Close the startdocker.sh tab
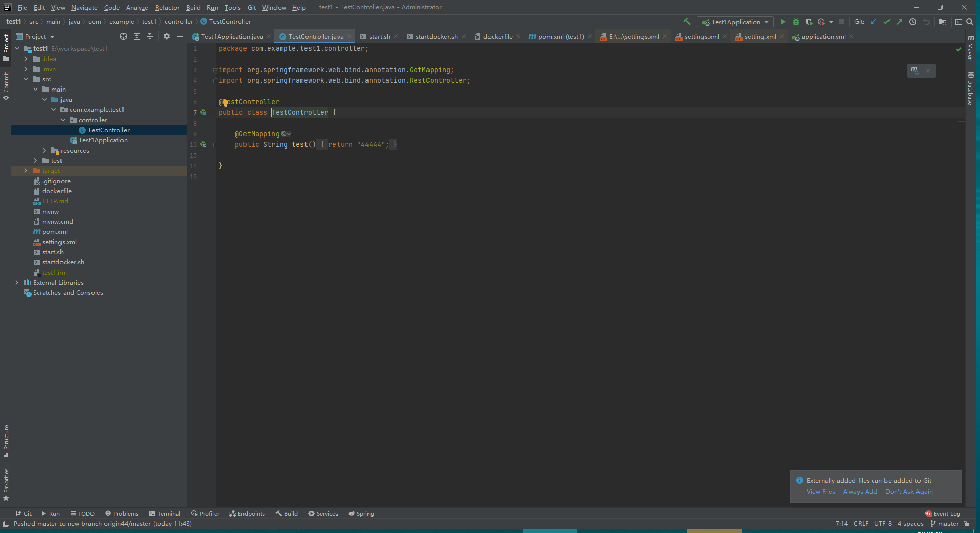The image size is (980, 533). coord(464,36)
